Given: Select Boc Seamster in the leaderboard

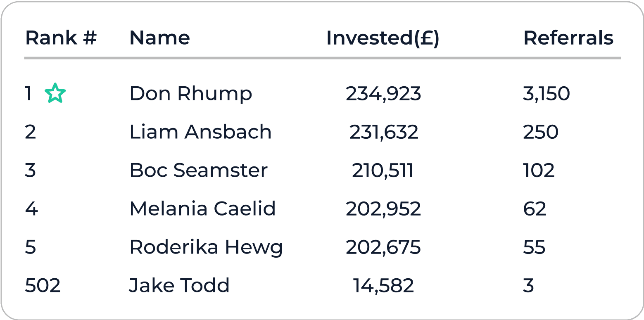Looking at the screenshot, I should click(x=199, y=171).
